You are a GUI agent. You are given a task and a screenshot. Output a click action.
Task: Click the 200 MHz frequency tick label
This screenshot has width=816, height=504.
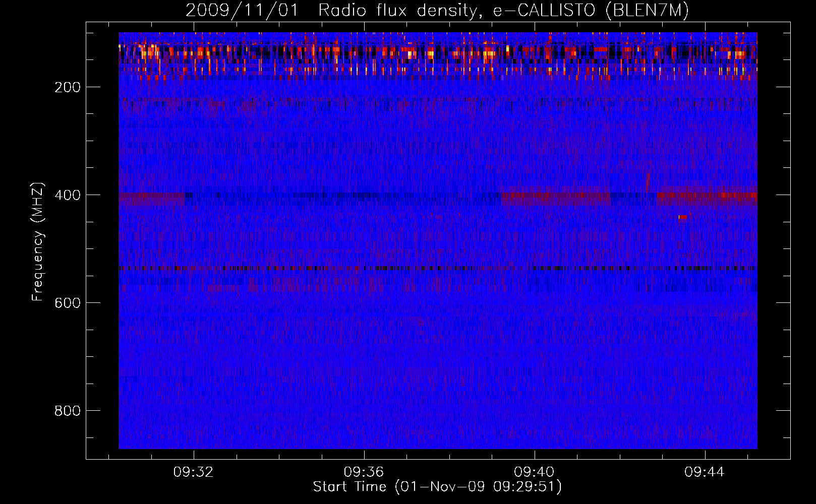68,87
